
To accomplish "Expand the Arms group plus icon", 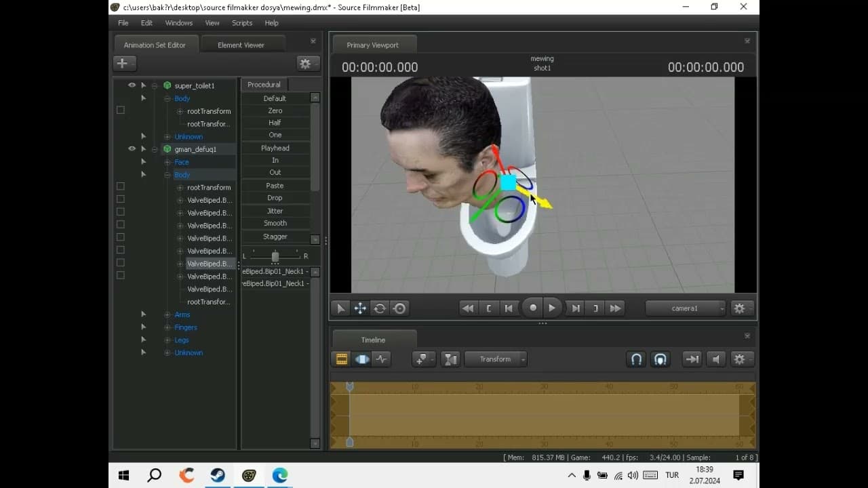I will [167, 314].
